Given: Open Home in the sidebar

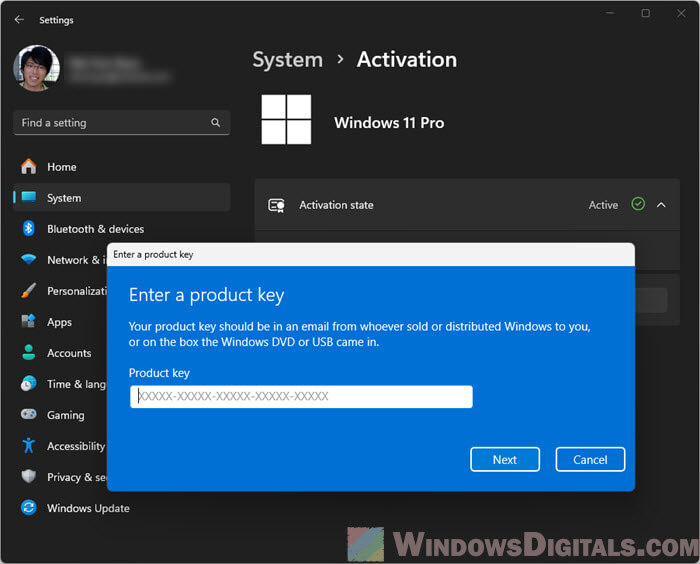Looking at the screenshot, I should point(121,167).
